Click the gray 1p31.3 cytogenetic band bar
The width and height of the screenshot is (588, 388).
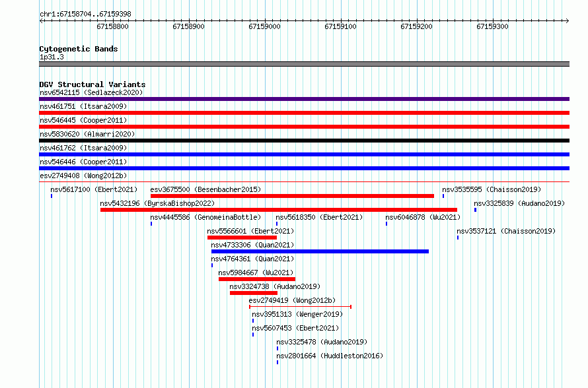pos(304,64)
